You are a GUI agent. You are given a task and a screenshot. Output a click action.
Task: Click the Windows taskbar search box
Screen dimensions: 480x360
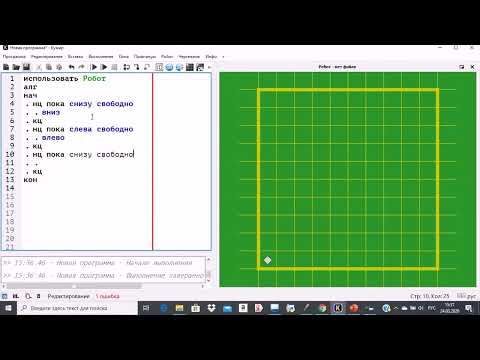(x=77, y=308)
